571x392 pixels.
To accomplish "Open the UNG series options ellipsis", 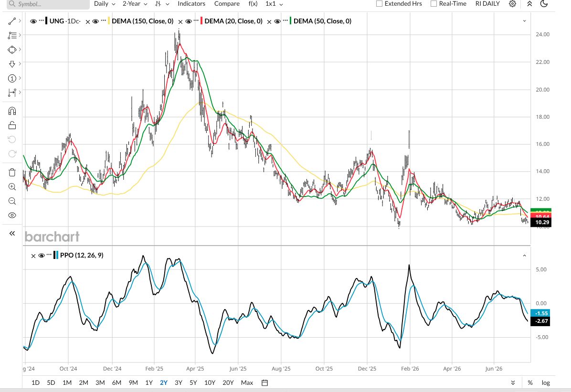I will [42, 21].
